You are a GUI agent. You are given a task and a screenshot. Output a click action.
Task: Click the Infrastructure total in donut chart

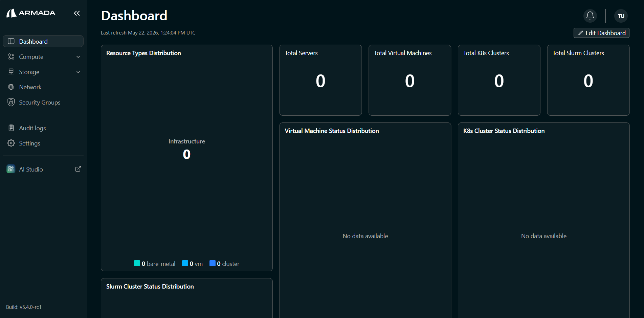[187, 154]
